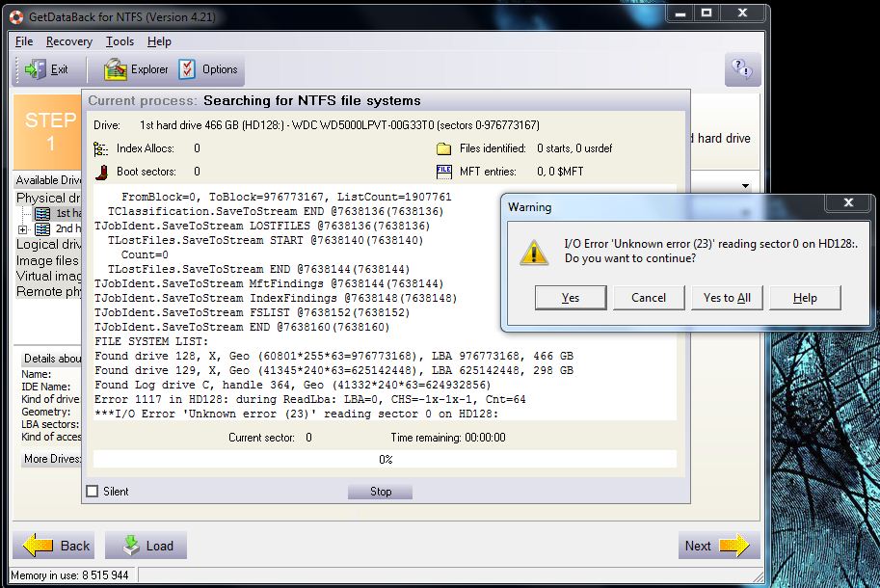Select Physical drives in the tree
Viewport: 880px width, 588px height.
[48, 198]
